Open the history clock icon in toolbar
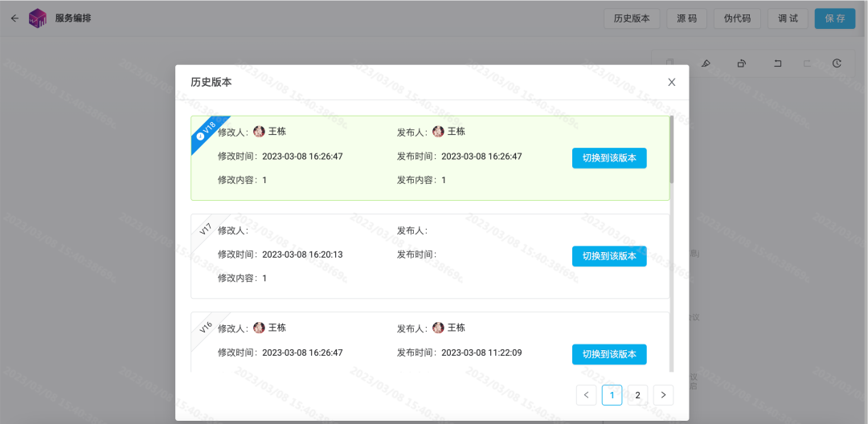This screenshot has height=424, width=868. click(837, 63)
